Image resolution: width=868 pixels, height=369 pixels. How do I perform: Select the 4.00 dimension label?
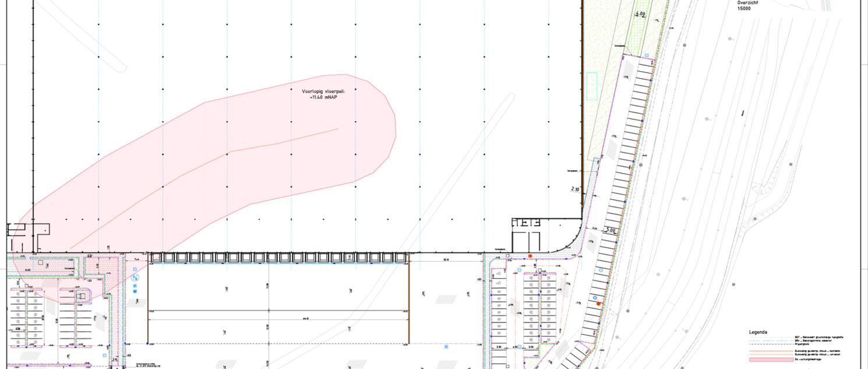point(640,14)
